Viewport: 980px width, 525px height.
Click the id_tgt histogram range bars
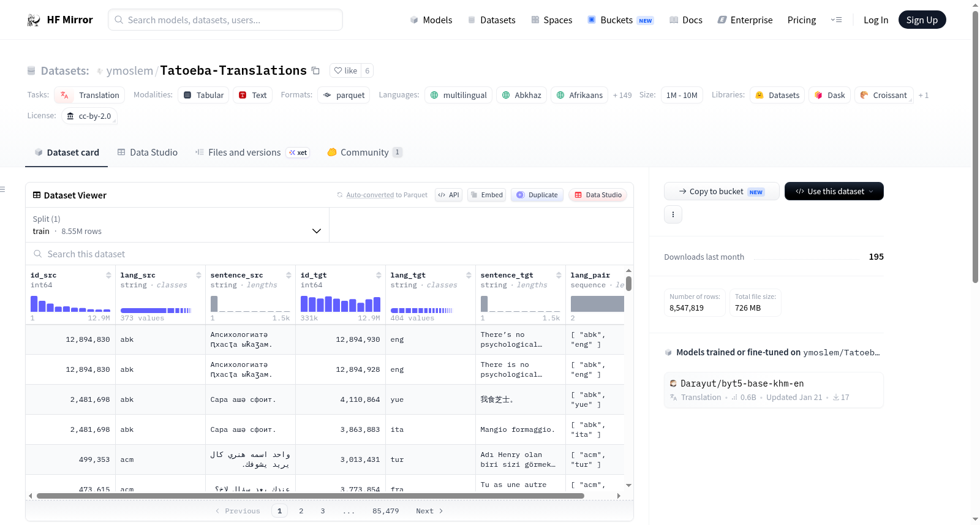click(341, 304)
